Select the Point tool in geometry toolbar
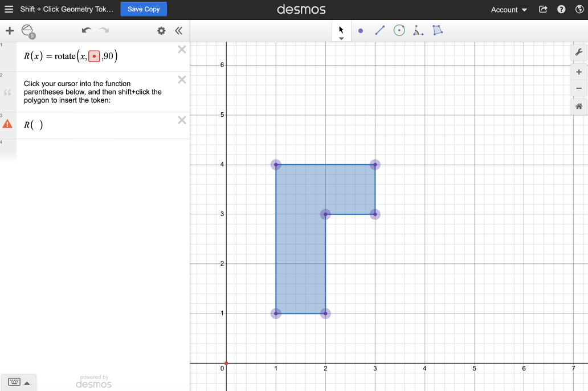This screenshot has width=588, height=391. point(361,31)
